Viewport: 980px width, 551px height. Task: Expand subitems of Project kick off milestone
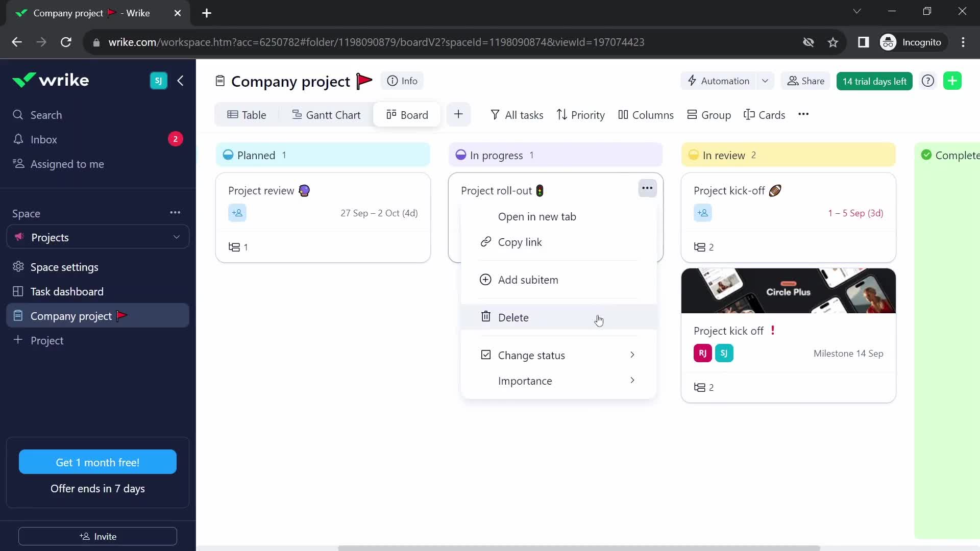(x=704, y=387)
